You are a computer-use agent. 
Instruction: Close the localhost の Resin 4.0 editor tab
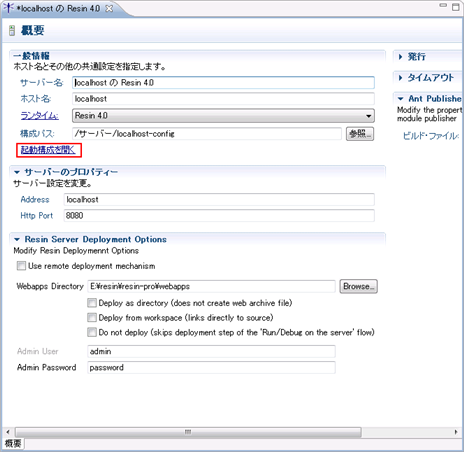click(109, 8)
